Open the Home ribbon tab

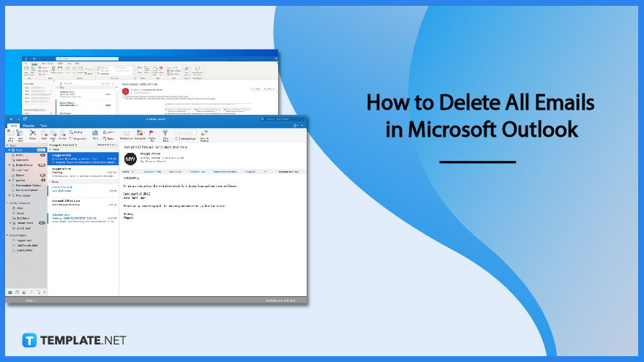(12, 126)
